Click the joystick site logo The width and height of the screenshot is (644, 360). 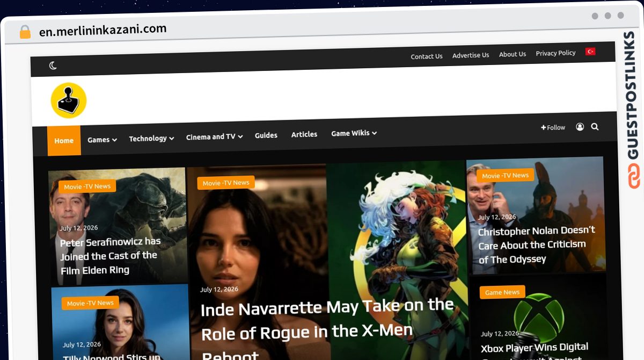point(69,100)
